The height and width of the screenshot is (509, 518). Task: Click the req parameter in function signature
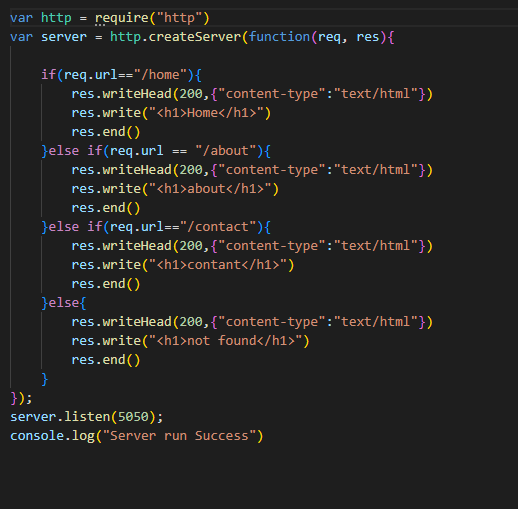[329, 38]
